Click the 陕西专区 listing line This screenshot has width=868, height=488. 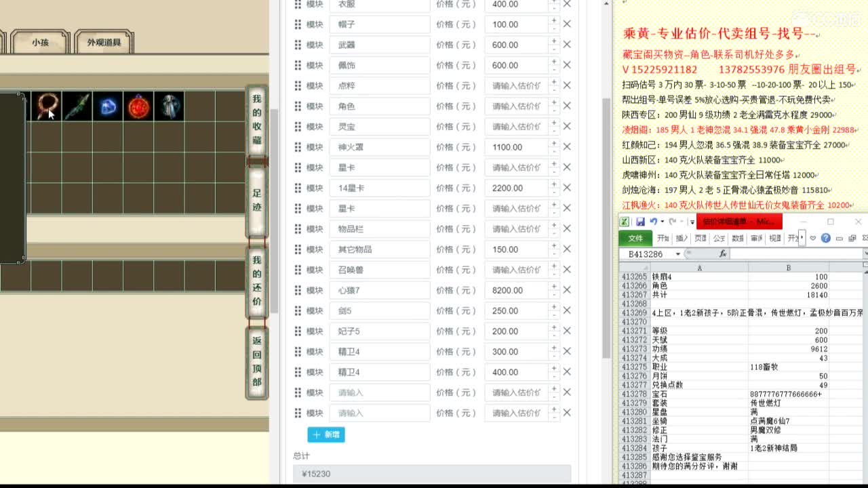pos(727,115)
